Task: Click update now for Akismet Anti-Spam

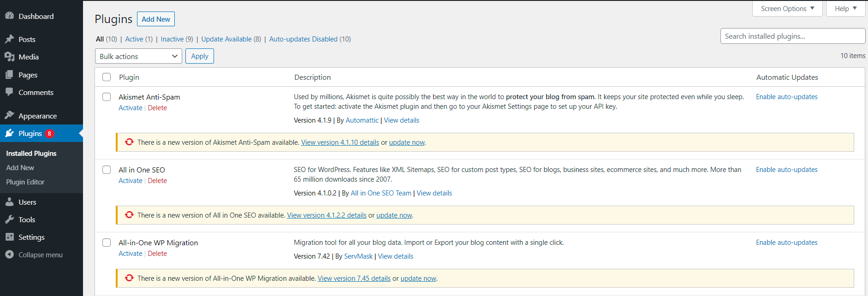Action: (x=407, y=142)
